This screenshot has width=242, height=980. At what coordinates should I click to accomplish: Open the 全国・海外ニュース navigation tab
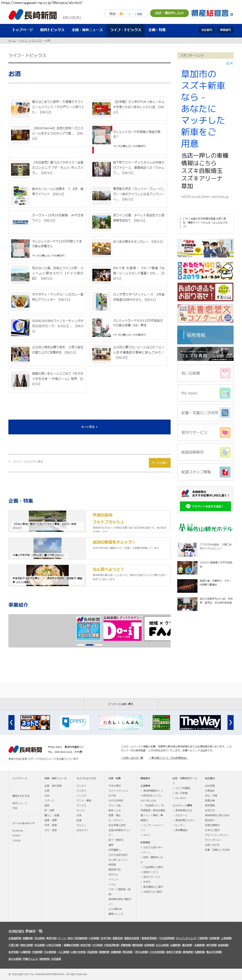tap(87, 30)
